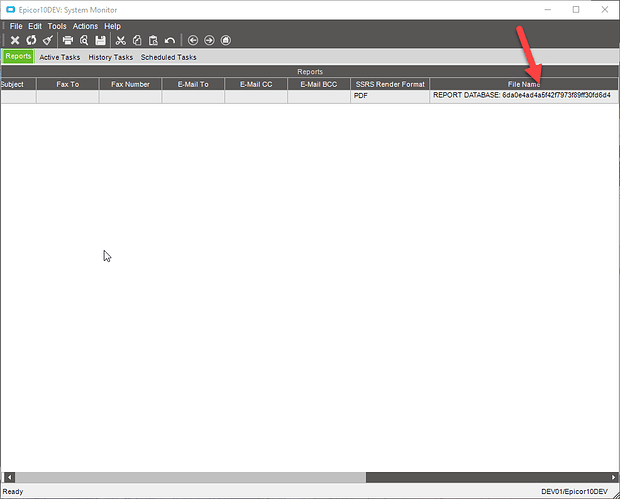Click the SSRS Render Format column header
The width and height of the screenshot is (620, 499).
click(390, 84)
